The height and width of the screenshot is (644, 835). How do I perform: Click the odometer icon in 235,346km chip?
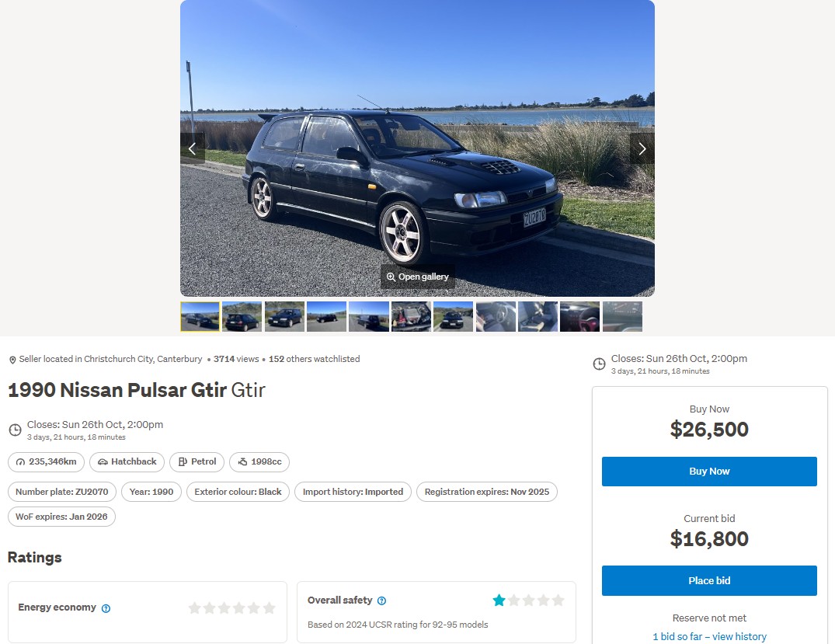(x=20, y=461)
